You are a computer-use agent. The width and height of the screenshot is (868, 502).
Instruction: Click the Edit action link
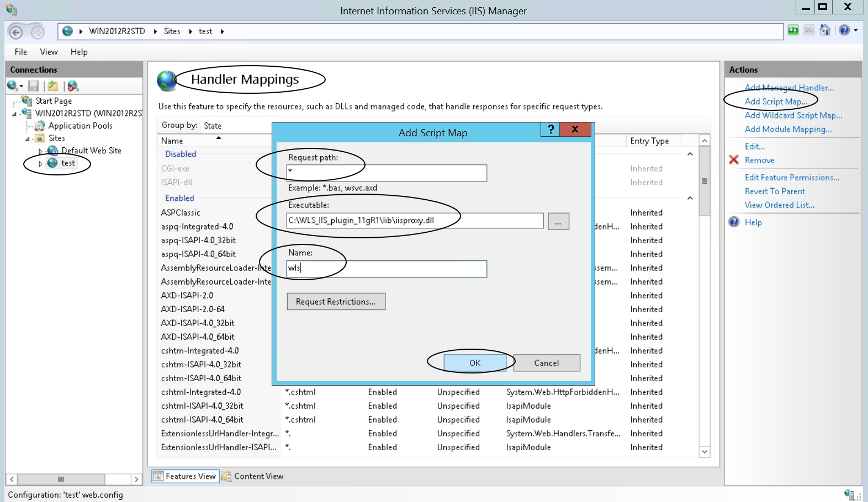(x=755, y=146)
